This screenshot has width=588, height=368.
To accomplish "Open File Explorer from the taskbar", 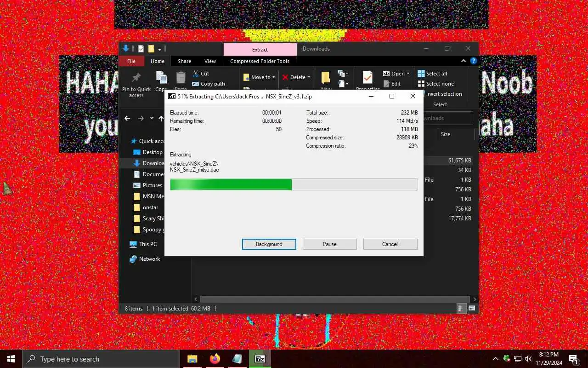I will click(192, 359).
